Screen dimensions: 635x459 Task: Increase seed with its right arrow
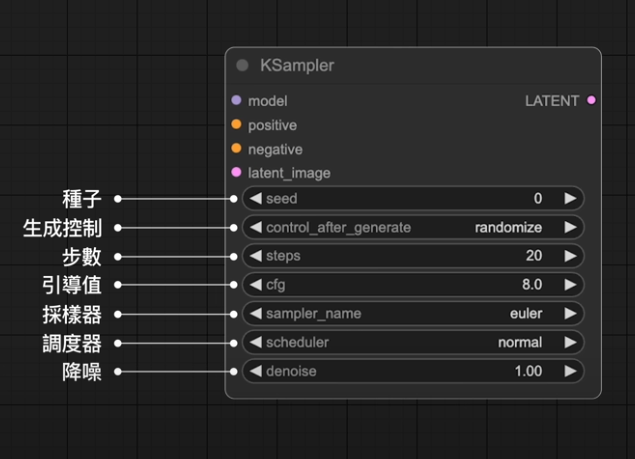pos(570,199)
